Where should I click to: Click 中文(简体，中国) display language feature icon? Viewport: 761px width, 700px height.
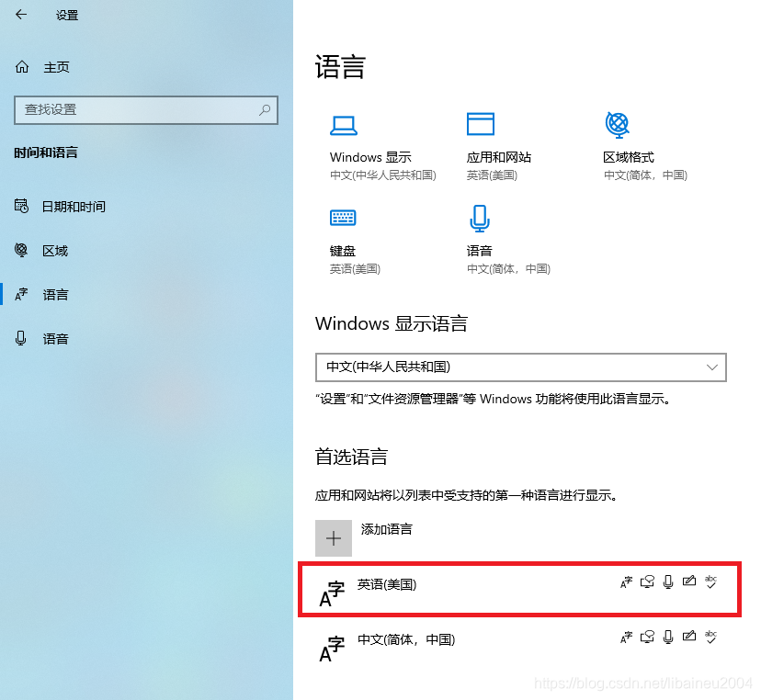pyautogui.click(x=627, y=637)
